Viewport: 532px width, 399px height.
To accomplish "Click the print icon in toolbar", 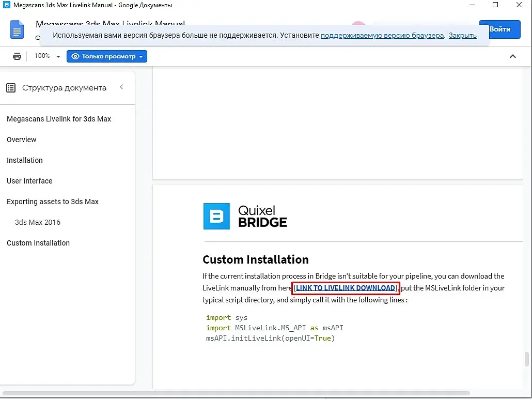I will tap(17, 56).
